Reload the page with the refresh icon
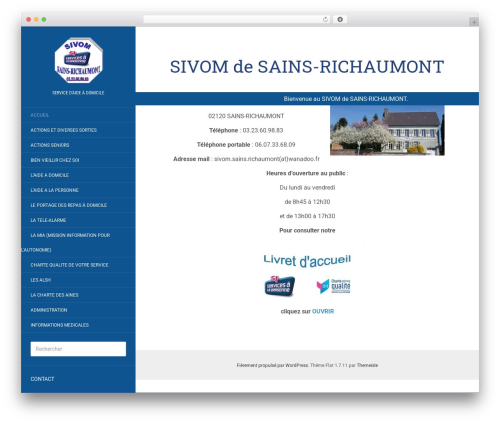 (325, 19)
